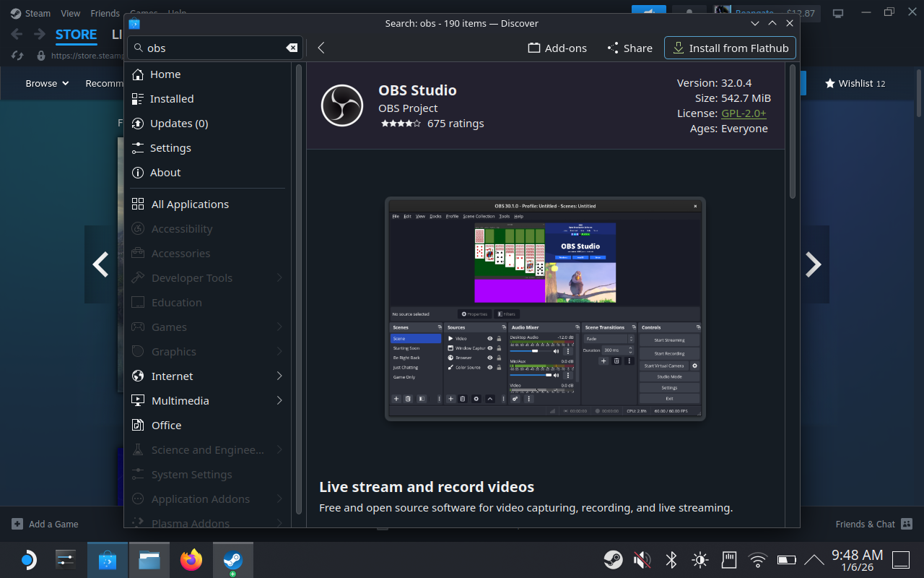Screen dimensions: 924x578
Task: Open Discover Settings from the sidebar
Action: 172,147
